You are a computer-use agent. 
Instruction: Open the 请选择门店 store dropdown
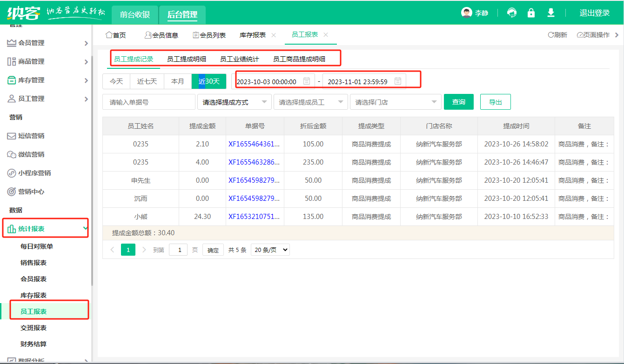pos(395,101)
